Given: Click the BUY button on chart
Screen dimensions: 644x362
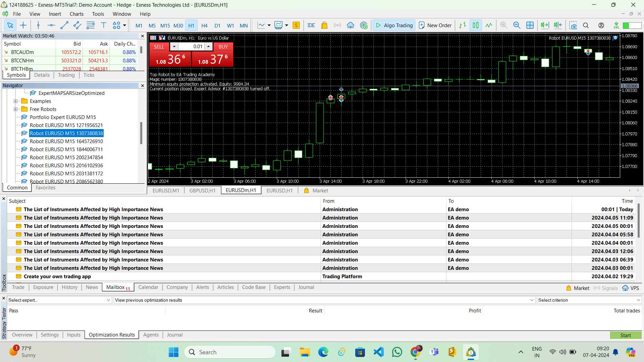Looking at the screenshot, I should point(223,47).
